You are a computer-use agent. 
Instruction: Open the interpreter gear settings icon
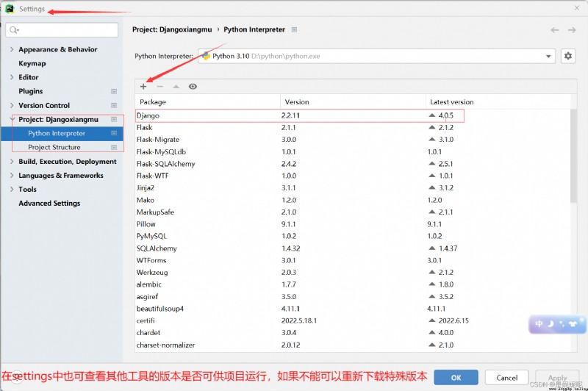pyautogui.click(x=568, y=57)
